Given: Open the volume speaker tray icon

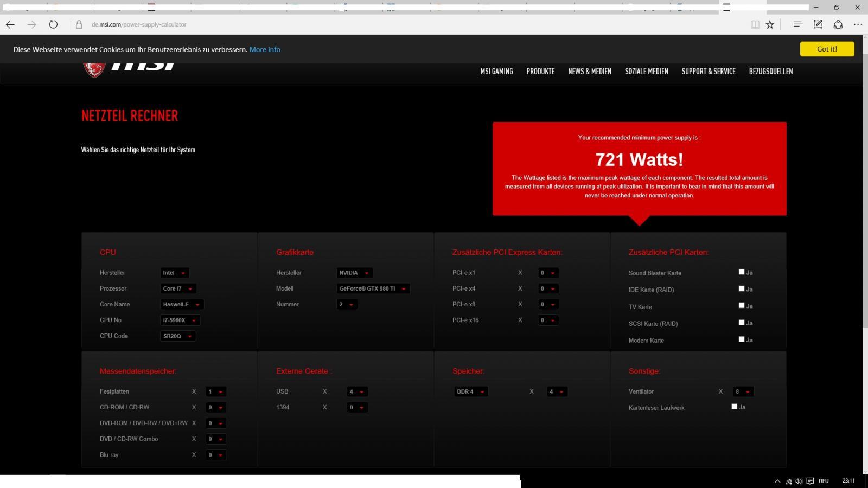Looking at the screenshot, I should [799, 481].
